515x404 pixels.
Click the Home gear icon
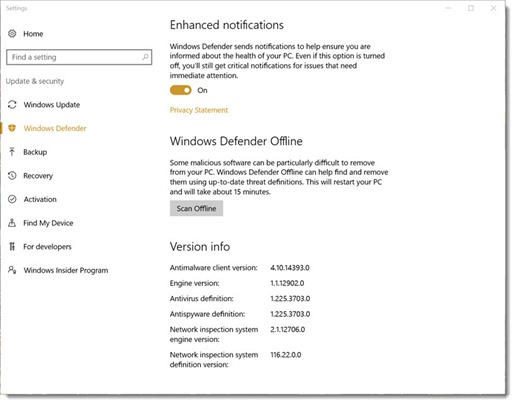(12, 33)
